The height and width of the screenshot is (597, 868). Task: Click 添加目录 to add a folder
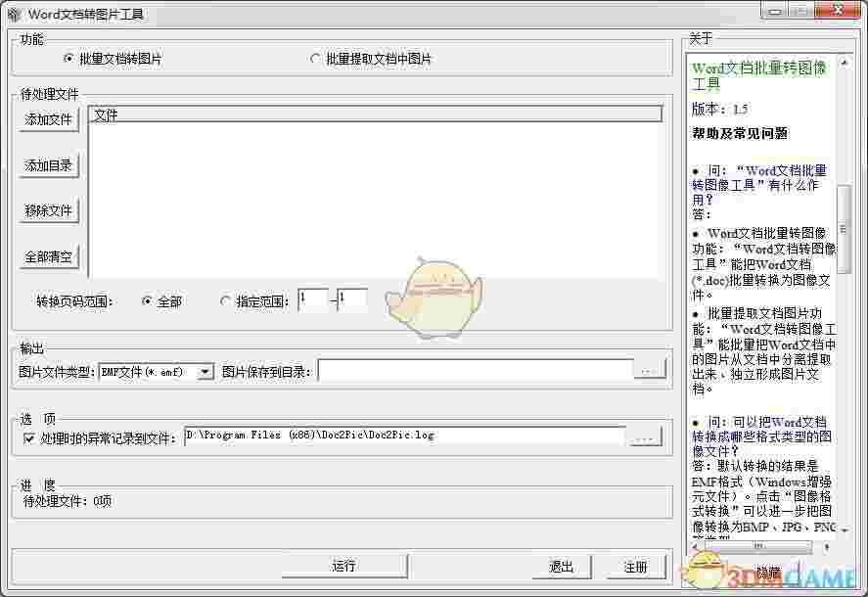[48, 164]
